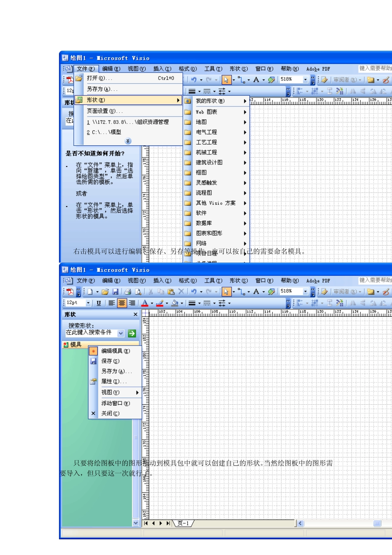Click Line Color swatch in lower window
This screenshot has height=555, width=392.
click(160, 303)
